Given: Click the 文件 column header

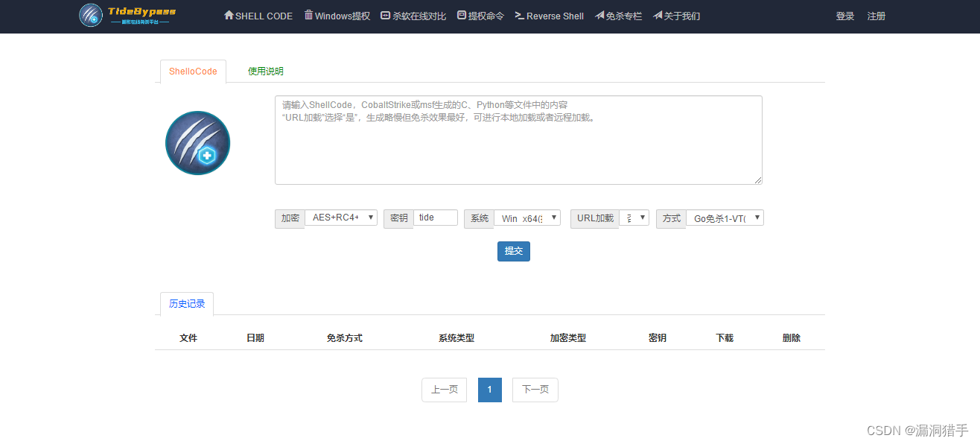Looking at the screenshot, I should [x=188, y=338].
